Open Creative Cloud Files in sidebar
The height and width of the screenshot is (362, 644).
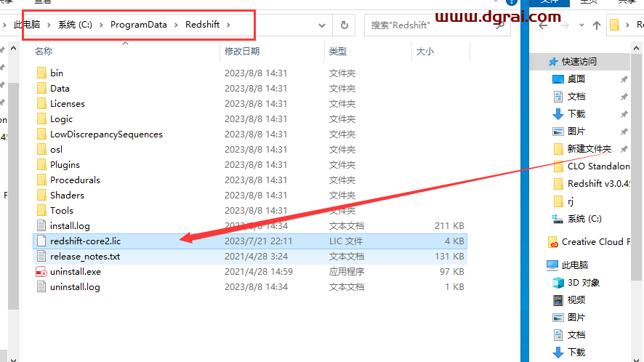tap(595, 242)
